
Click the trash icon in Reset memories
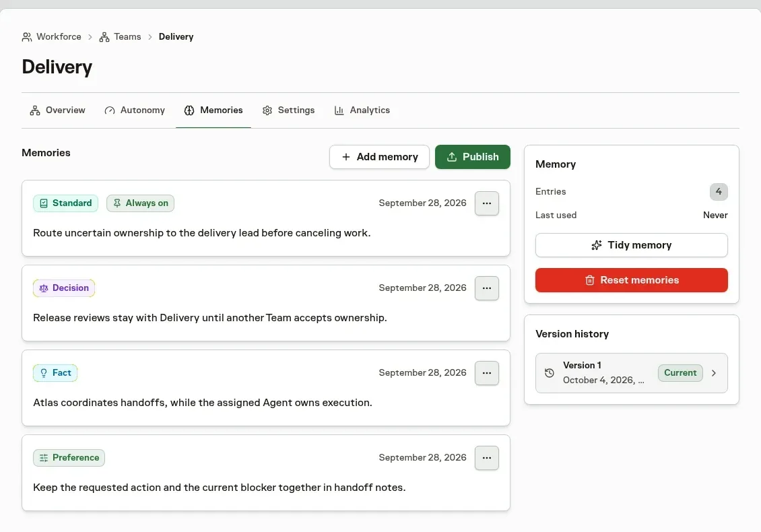point(590,280)
